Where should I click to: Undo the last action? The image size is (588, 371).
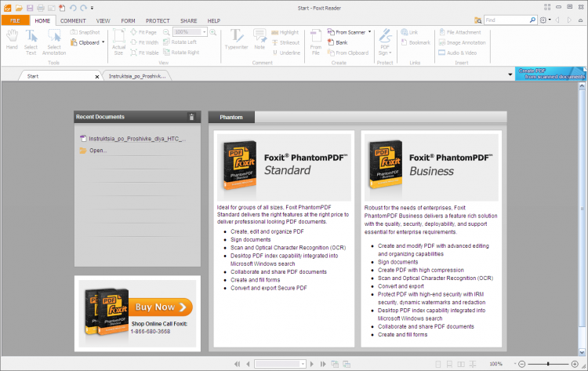tap(73, 8)
